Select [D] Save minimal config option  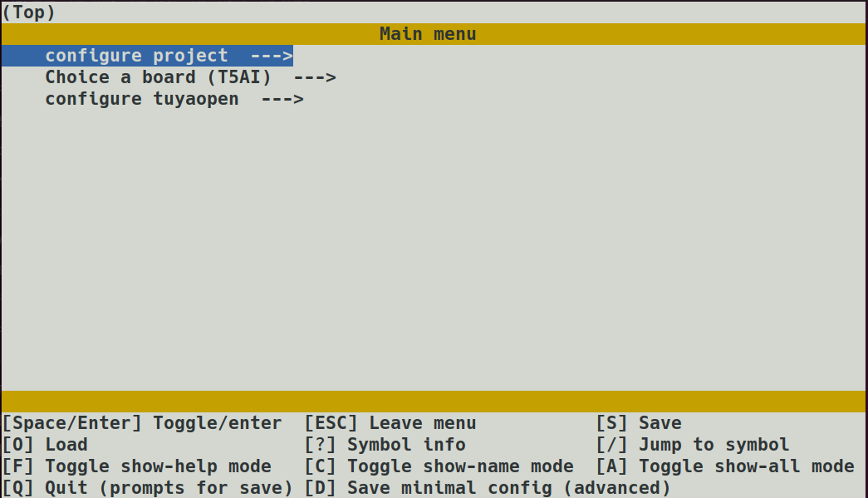[490, 488]
